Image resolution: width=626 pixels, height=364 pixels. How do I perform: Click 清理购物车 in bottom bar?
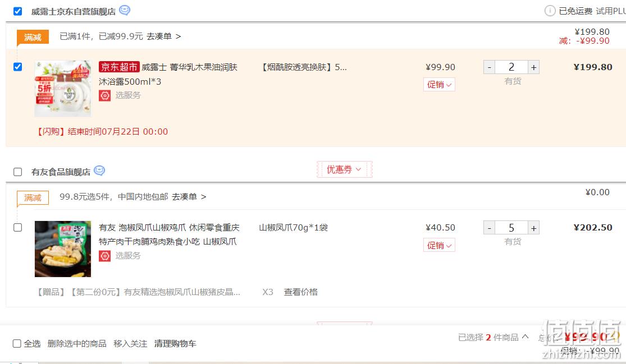click(x=175, y=343)
